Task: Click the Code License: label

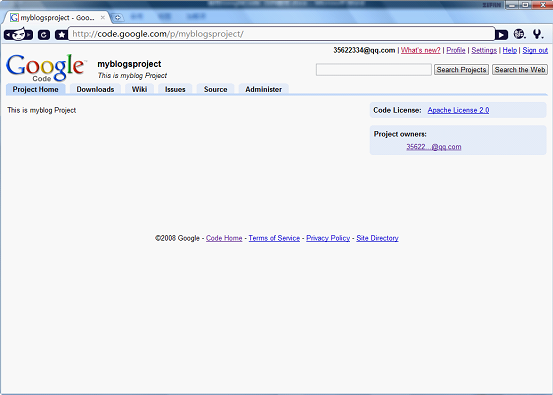Action: pos(397,110)
